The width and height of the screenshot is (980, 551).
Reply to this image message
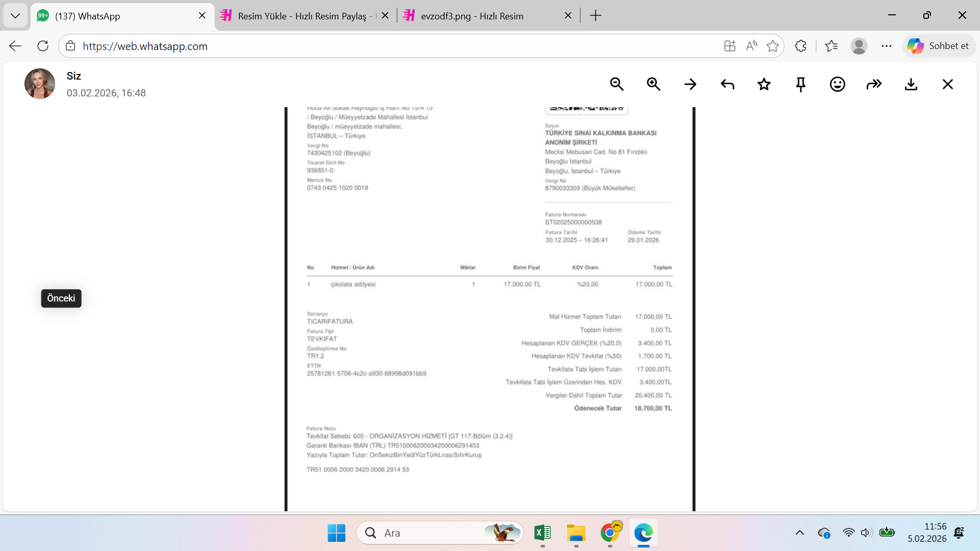click(727, 84)
